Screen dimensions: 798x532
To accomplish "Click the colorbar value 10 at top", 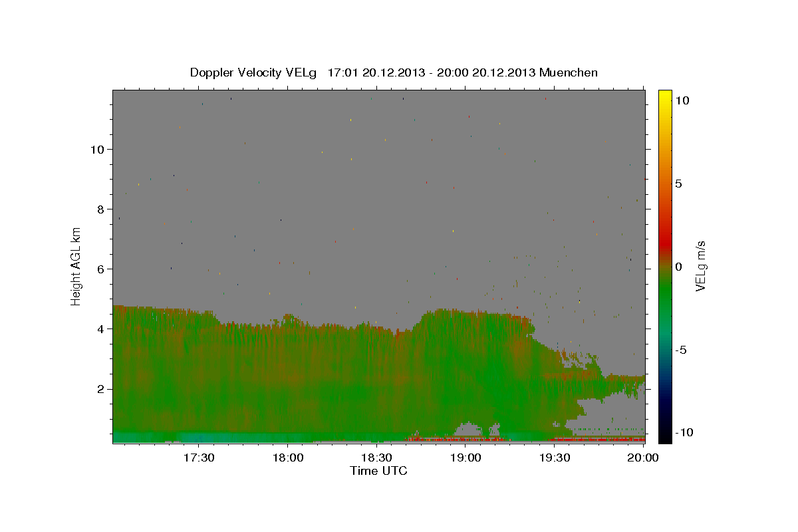I will click(x=682, y=100).
